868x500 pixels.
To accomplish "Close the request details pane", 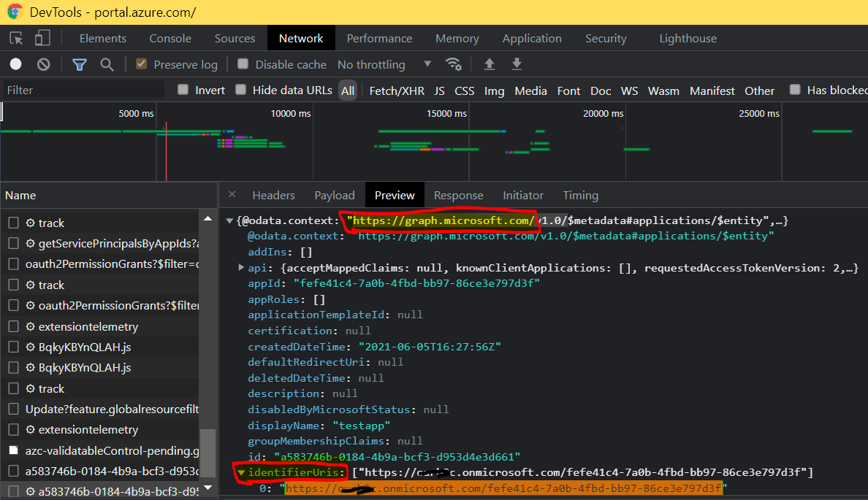I will 232,194.
